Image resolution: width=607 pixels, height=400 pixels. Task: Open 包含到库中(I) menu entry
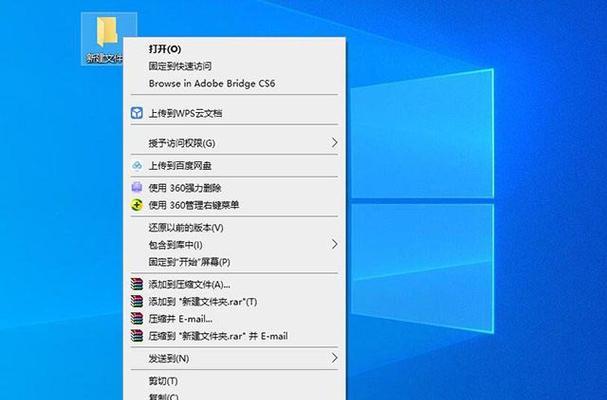[x=234, y=244]
